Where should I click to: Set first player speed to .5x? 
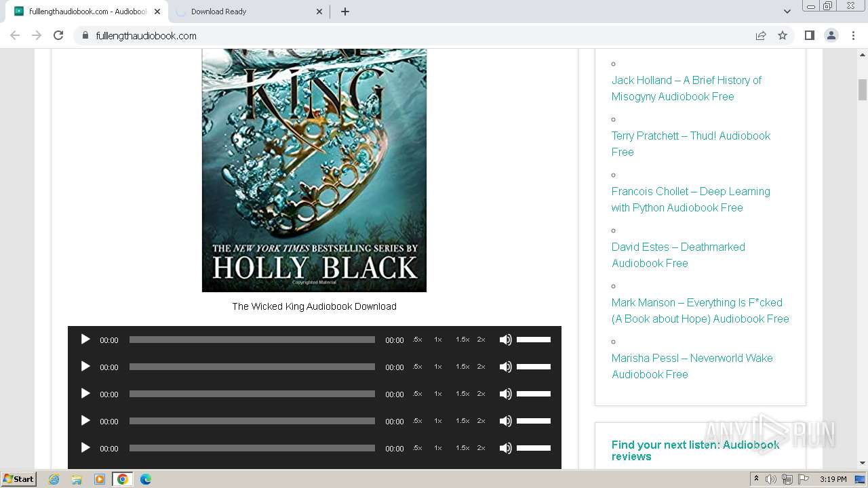pos(417,340)
